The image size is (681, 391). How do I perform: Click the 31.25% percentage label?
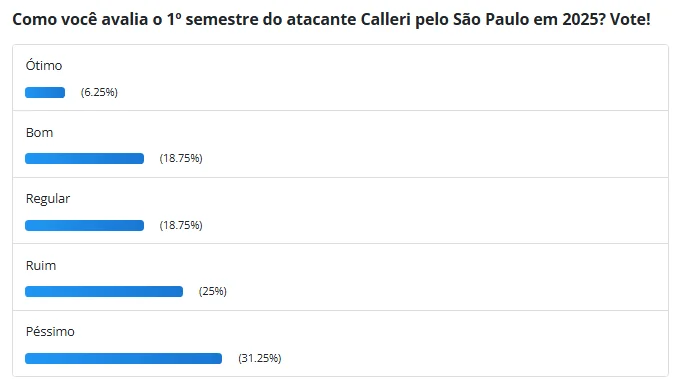(260, 358)
